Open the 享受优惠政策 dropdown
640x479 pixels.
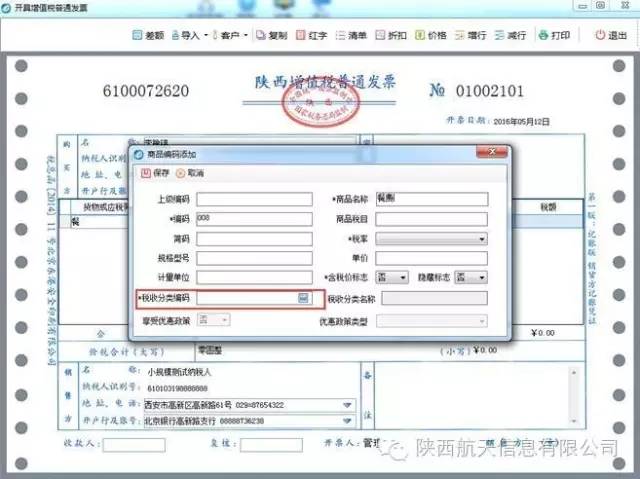pyautogui.click(x=213, y=319)
